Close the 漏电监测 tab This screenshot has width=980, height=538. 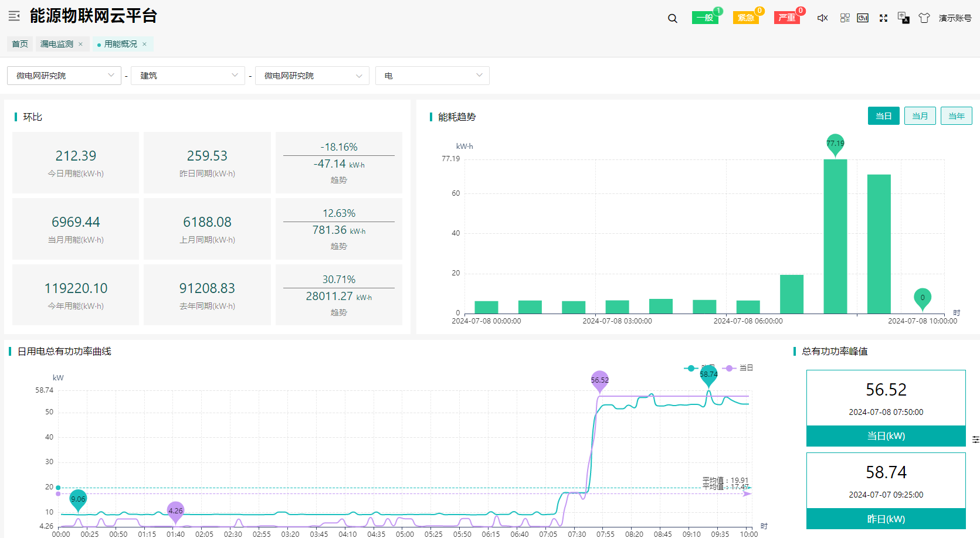point(81,44)
